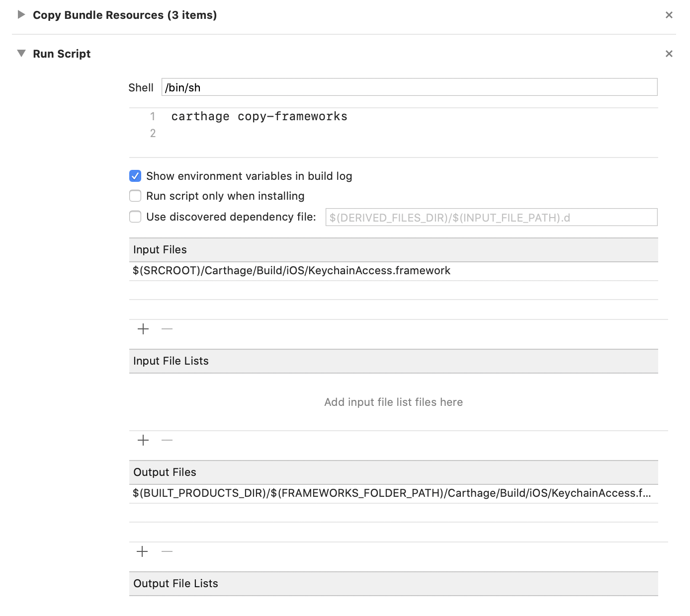Click the add button under Input File Lists
Screen dimensions: 690x616
(x=143, y=440)
